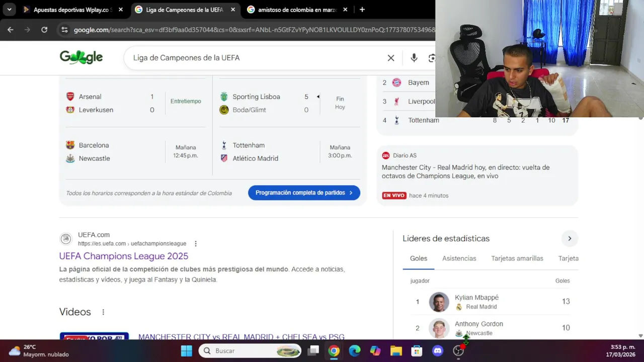
Task: Select the Goles statistics tab
Action: point(419,258)
